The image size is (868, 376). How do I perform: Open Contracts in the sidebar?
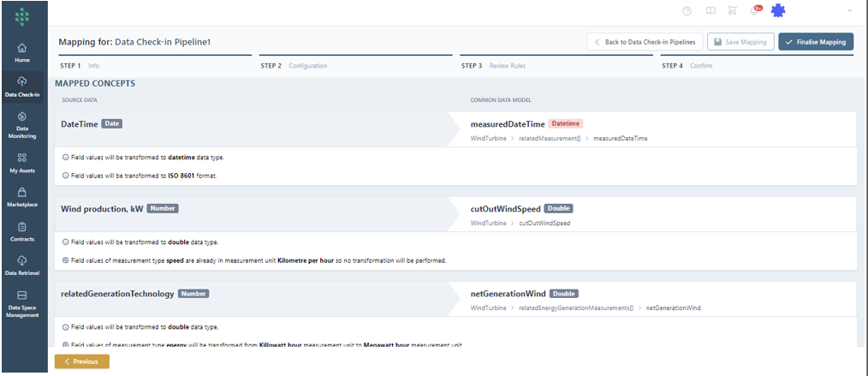pyautogui.click(x=22, y=232)
